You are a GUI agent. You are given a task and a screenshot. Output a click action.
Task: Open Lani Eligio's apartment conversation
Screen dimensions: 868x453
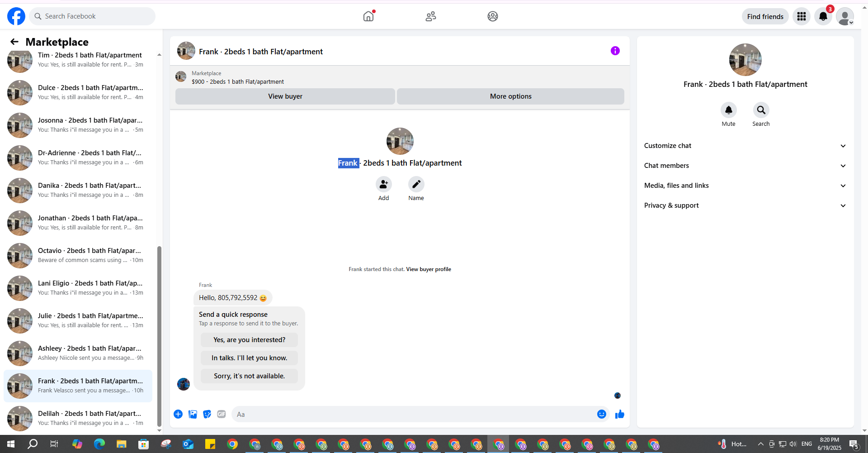point(78,288)
